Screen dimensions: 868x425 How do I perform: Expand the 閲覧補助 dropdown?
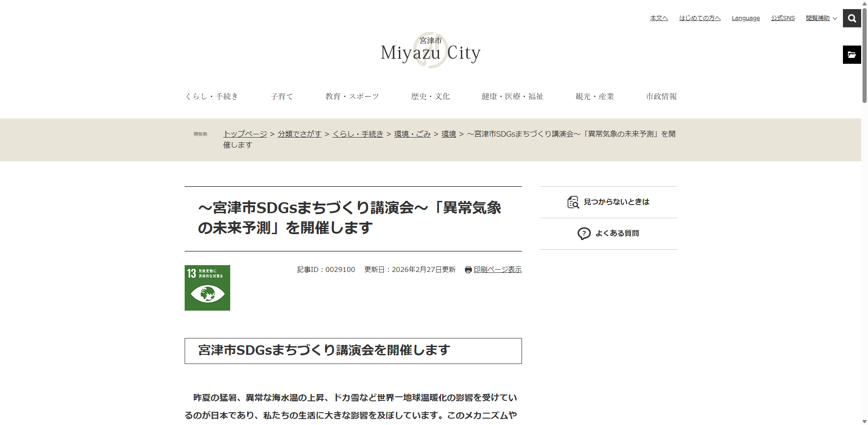[821, 18]
